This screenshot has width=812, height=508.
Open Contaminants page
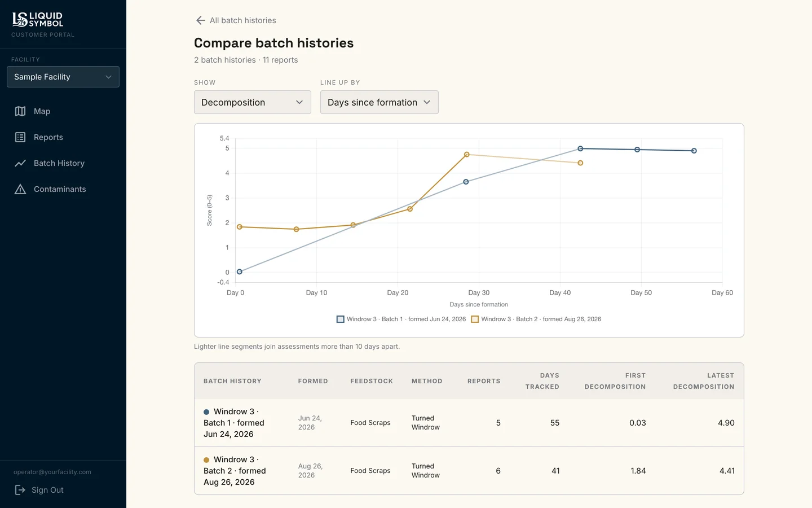tap(63, 189)
